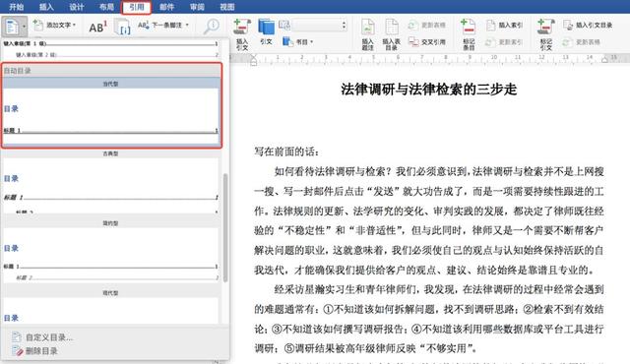Click paragraph text starting 经采访星瀚实习生
This screenshot has height=364, width=630.
pyautogui.click(x=429, y=319)
